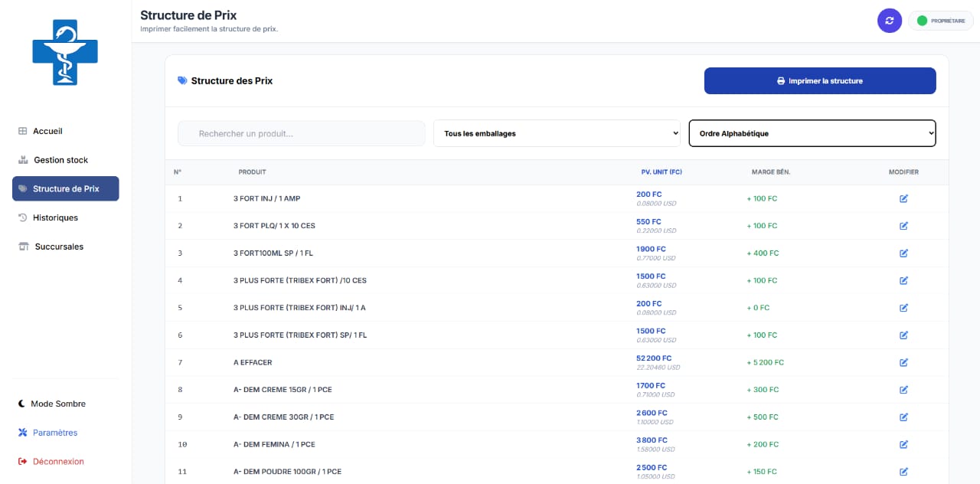
Task: Edit A- DEM CREME 15GR / 1 PCE
Action: 903,390
